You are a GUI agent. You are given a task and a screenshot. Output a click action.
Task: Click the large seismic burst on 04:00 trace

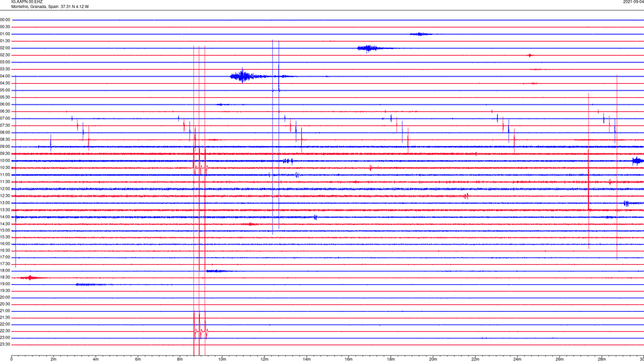pyautogui.click(x=243, y=76)
